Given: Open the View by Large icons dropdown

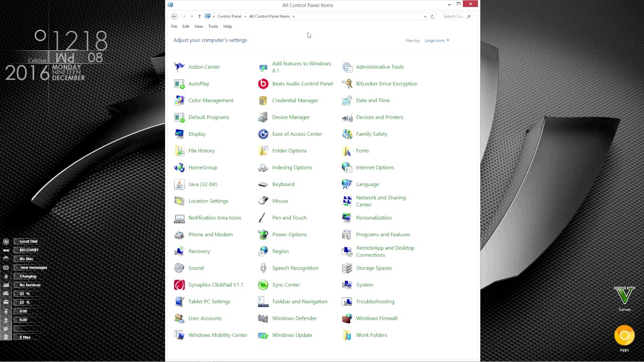Looking at the screenshot, I should pos(437,40).
